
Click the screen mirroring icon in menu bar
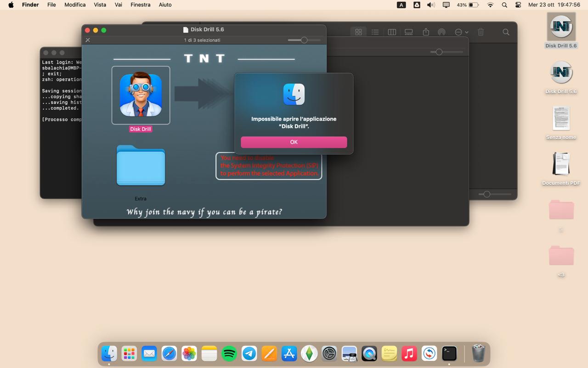(446, 5)
